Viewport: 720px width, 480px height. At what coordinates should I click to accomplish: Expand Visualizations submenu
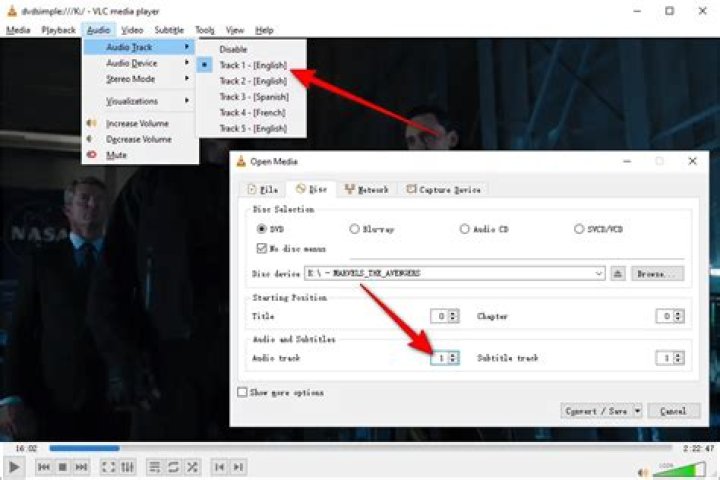139,101
